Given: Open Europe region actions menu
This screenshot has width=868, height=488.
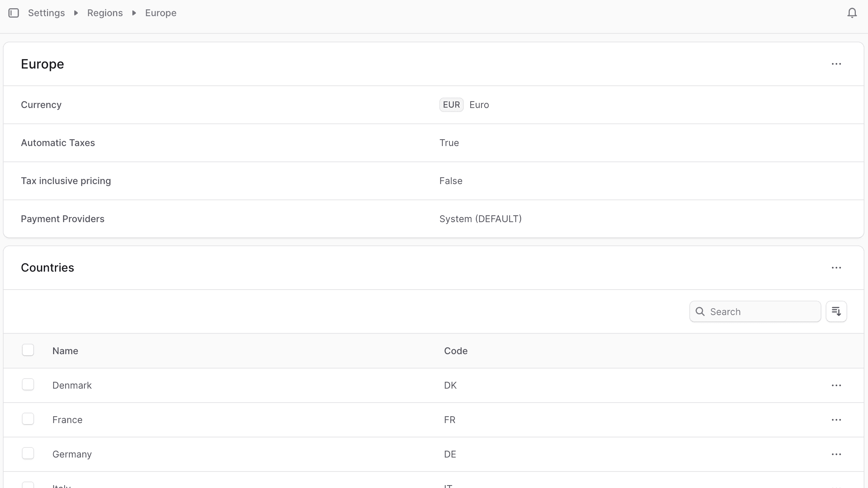Looking at the screenshot, I should [836, 64].
